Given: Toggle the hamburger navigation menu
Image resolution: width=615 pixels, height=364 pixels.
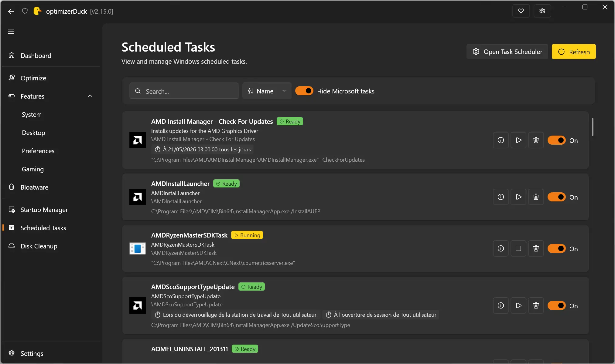Looking at the screenshot, I should [x=11, y=32].
